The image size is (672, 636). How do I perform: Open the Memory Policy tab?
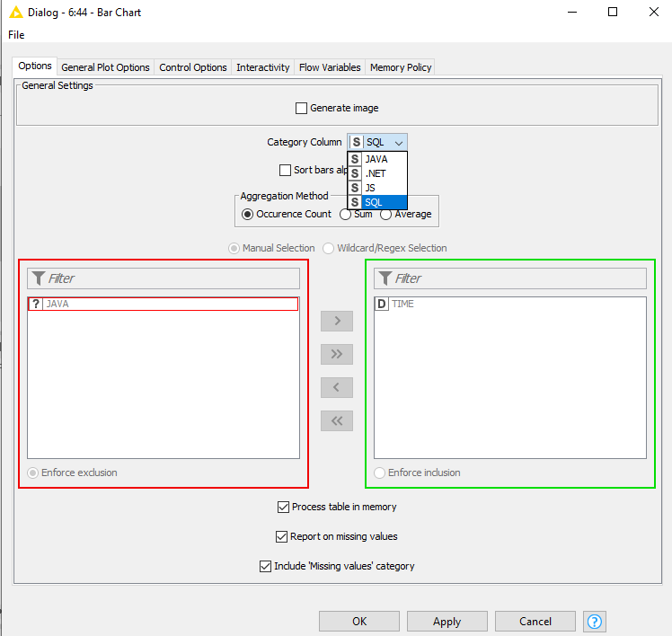pos(401,67)
